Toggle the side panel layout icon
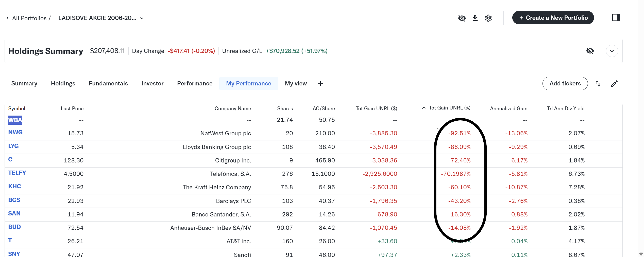Viewport: 644px width, 257px height. point(616,18)
